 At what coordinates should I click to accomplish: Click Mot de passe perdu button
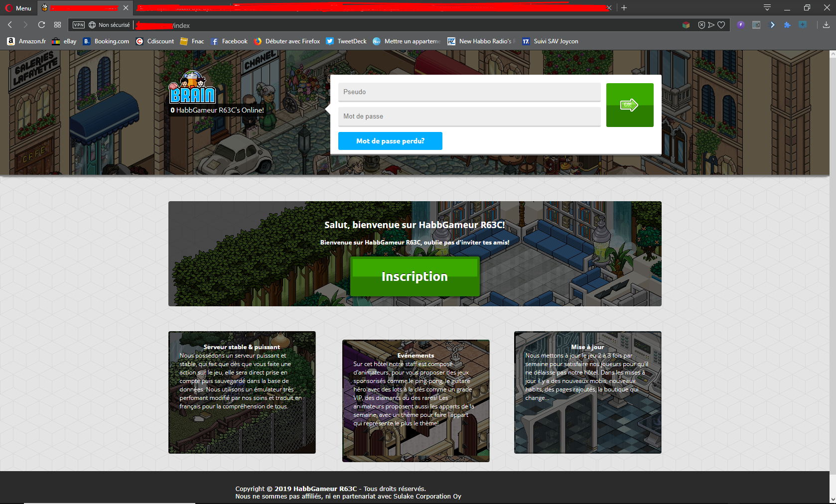coord(390,141)
